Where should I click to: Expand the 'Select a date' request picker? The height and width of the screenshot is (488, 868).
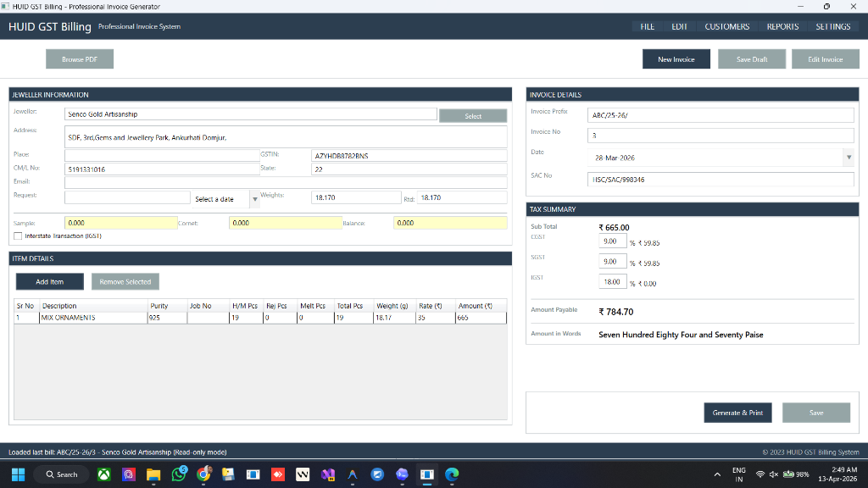(254, 197)
